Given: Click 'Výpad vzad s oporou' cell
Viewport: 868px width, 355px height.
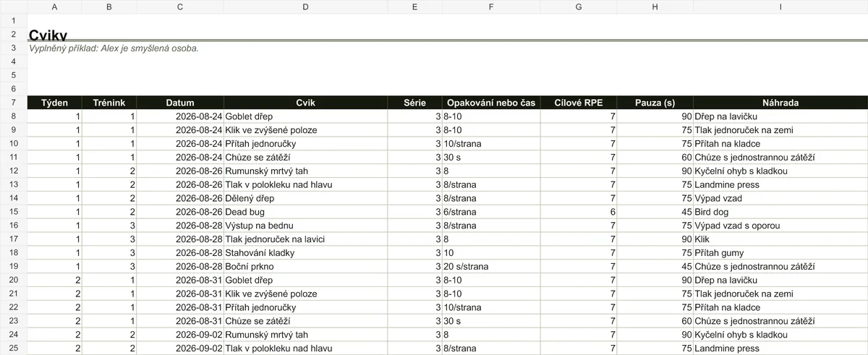Looking at the screenshot, I should click(780, 226).
